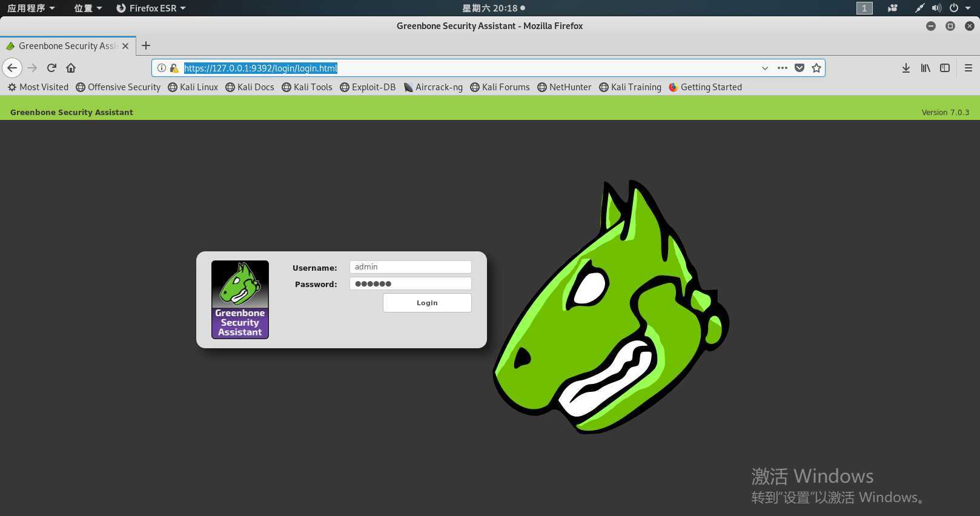Image resolution: width=980 pixels, height=516 pixels.
Task: Open the site information icon in address bar
Action: [162, 68]
